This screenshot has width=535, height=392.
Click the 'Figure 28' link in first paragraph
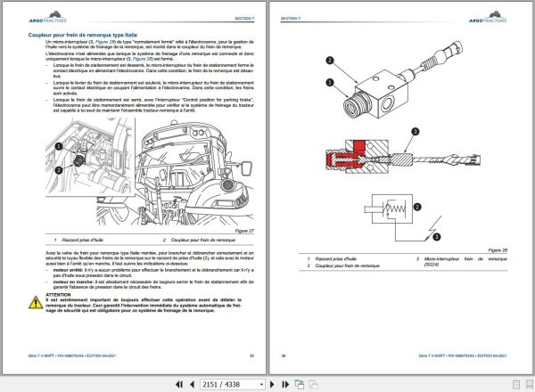(105, 42)
